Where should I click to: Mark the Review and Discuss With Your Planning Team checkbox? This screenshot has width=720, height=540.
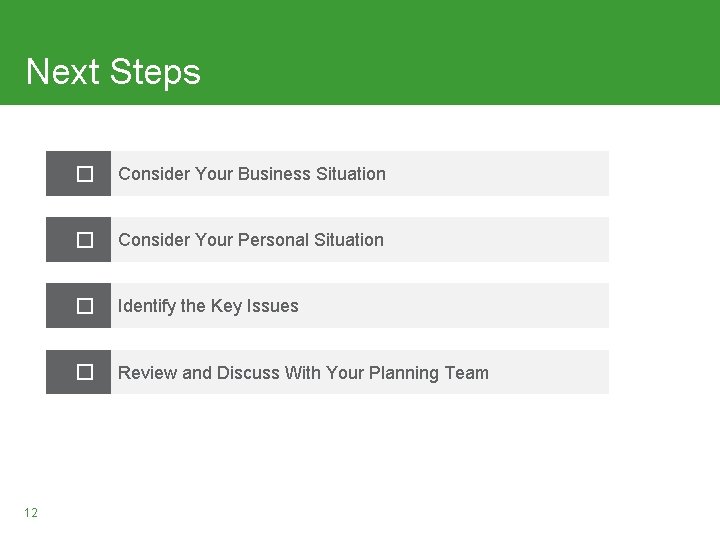[x=85, y=372]
